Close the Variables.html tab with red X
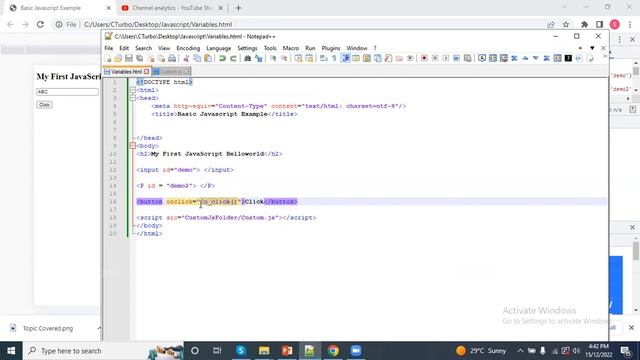 point(147,71)
